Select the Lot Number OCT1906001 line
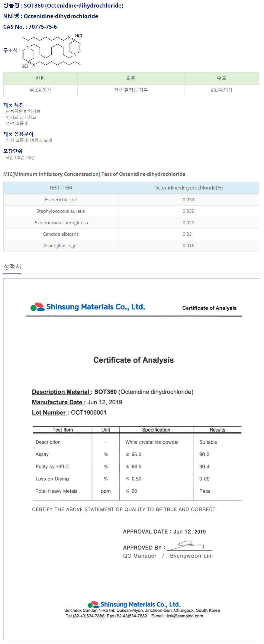The width and height of the screenshot is (264, 644). (x=69, y=413)
